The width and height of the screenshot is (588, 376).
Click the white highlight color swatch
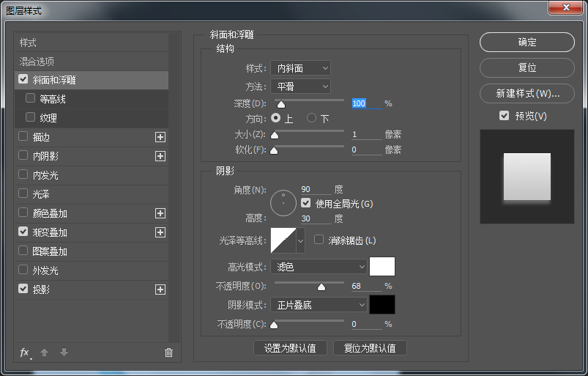tap(382, 267)
